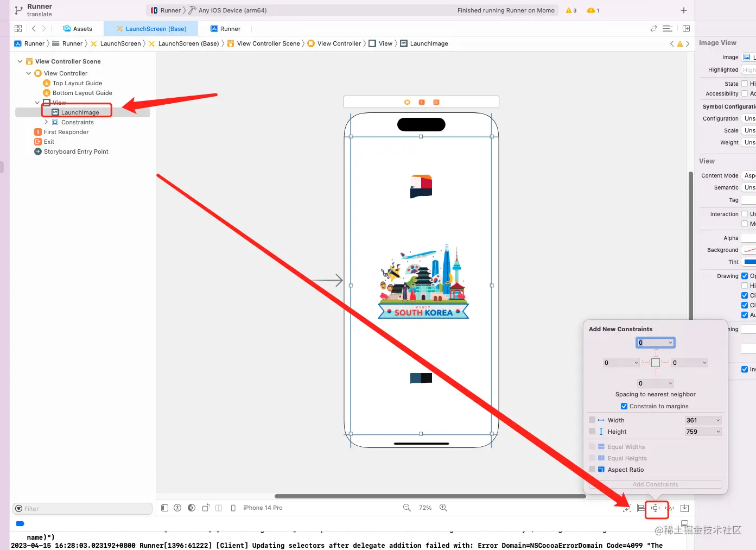This screenshot has height=550, width=756.
Task: Toggle the second Interaction checkbox
Action: pos(745,224)
